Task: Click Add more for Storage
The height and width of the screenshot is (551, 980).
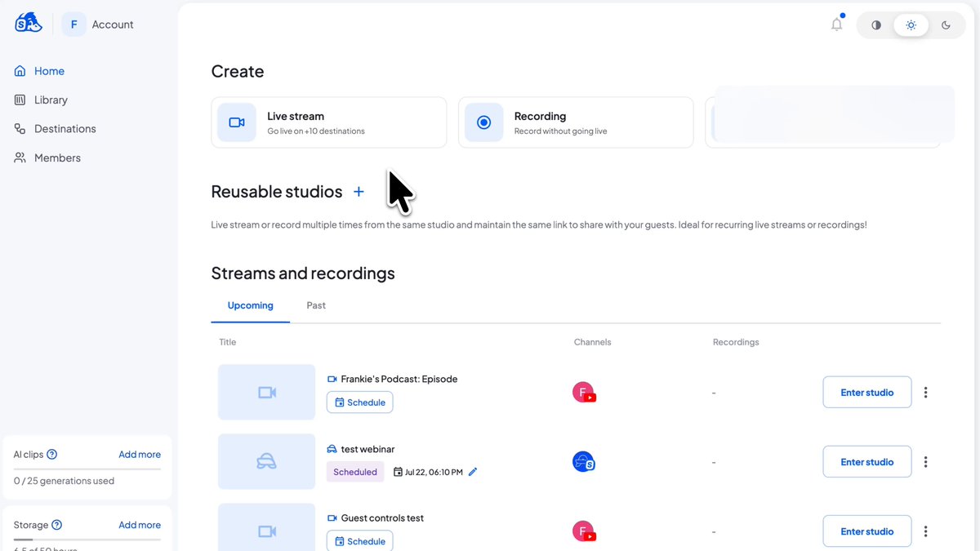Action: click(x=140, y=525)
